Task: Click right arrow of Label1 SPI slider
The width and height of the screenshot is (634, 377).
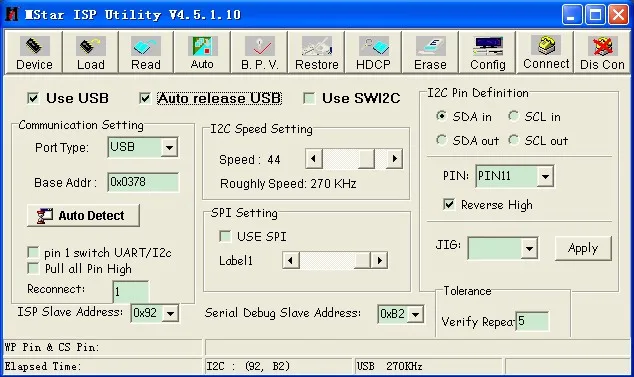Action: click(x=379, y=260)
